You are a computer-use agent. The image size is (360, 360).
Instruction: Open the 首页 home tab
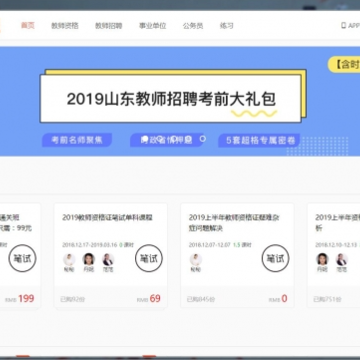click(28, 26)
